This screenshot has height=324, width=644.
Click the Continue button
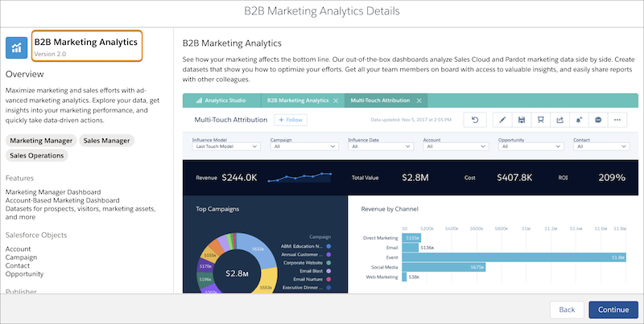(x=613, y=310)
